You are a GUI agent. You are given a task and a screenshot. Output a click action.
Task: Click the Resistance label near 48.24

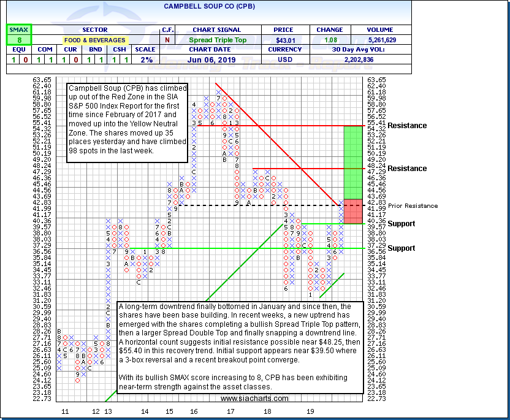tap(407, 169)
